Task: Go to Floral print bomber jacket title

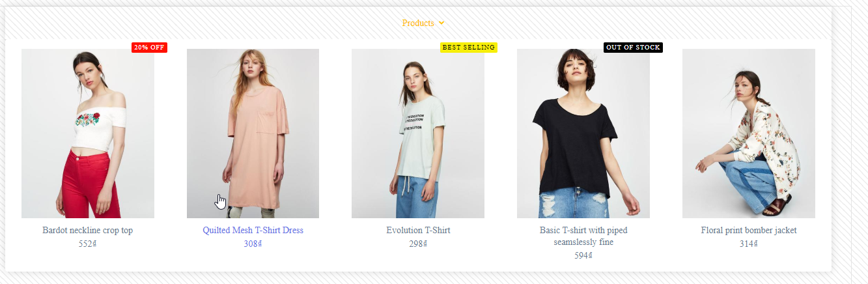Action: [749, 231]
